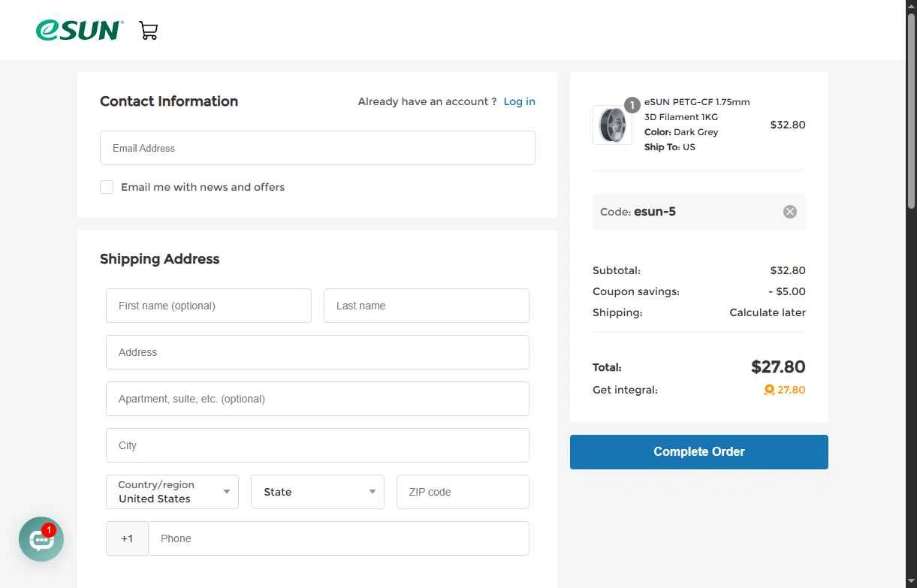
Task: Click the 'Shipping Address' heading
Action: coord(160,259)
